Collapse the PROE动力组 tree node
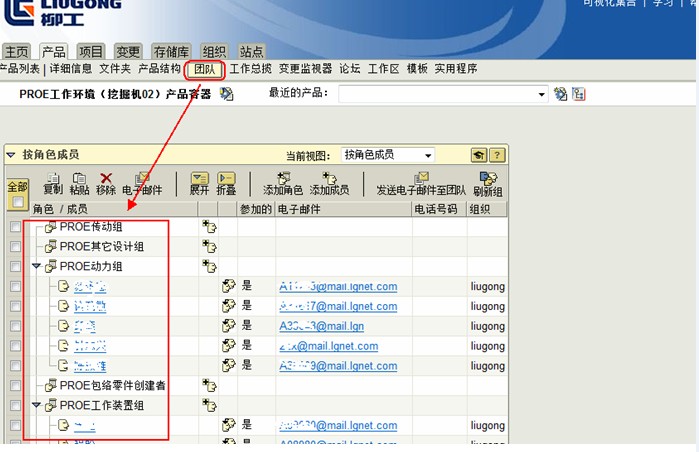Image resolution: width=699 pixels, height=452 pixels. pyautogui.click(x=37, y=267)
